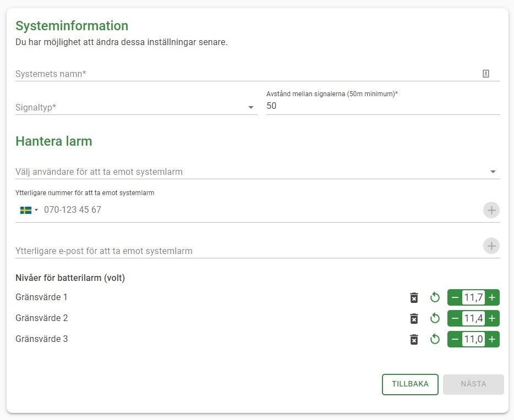Viewport: 514px width, 420px height.
Task: Reset Gränsvärde 3 to default value
Action: (x=435, y=339)
